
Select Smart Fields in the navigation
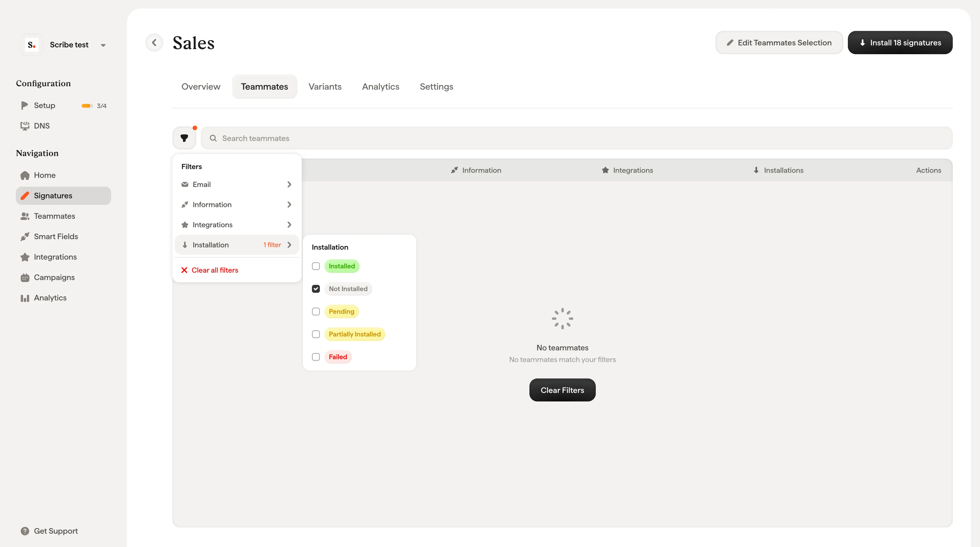pos(64,237)
